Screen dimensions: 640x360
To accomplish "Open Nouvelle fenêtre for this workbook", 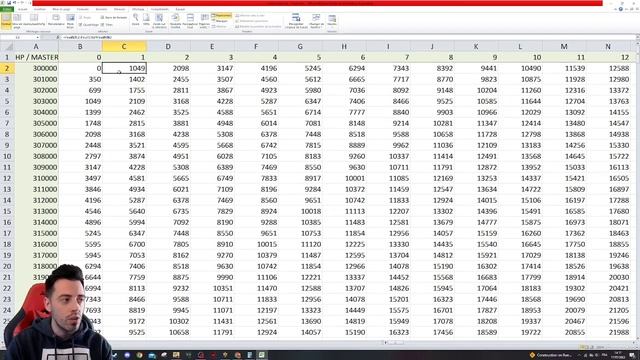I will tap(176, 21).
